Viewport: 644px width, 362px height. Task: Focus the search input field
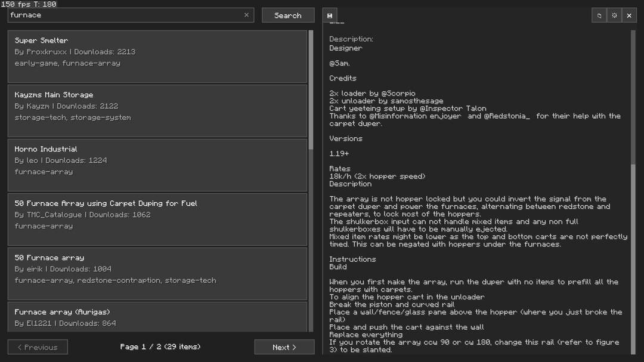(125, 15)
